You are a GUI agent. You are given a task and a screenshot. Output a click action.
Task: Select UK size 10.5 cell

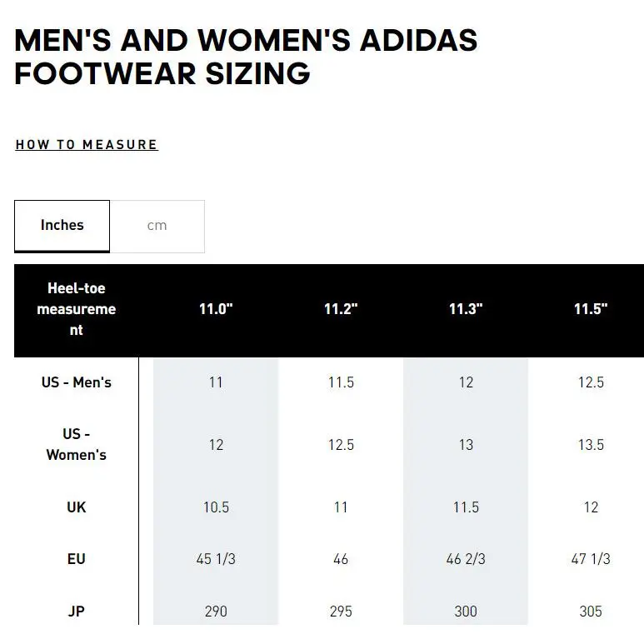click(x=216, y=507)
